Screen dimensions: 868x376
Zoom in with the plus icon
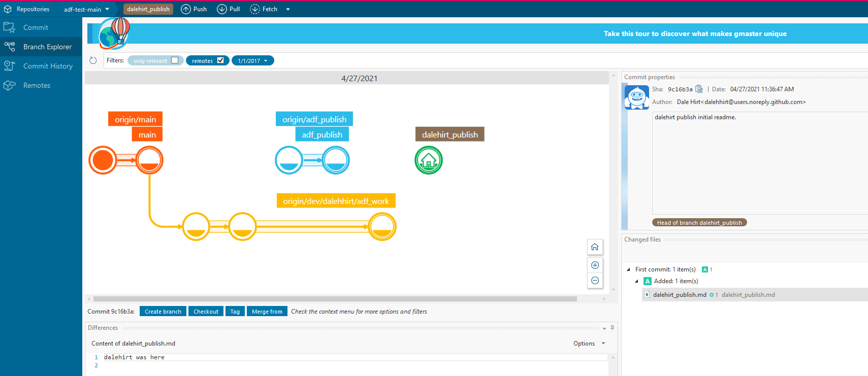click(x=595, y=265)
